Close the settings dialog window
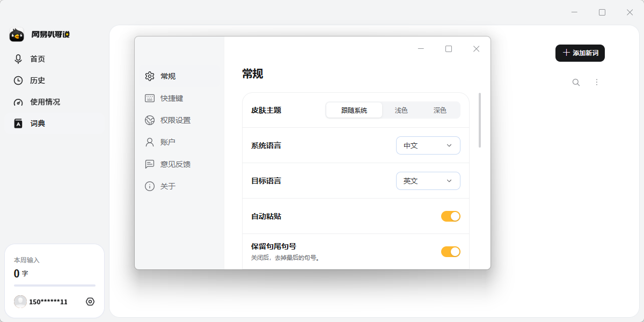The image size is (644, 322). coord(476,49)
